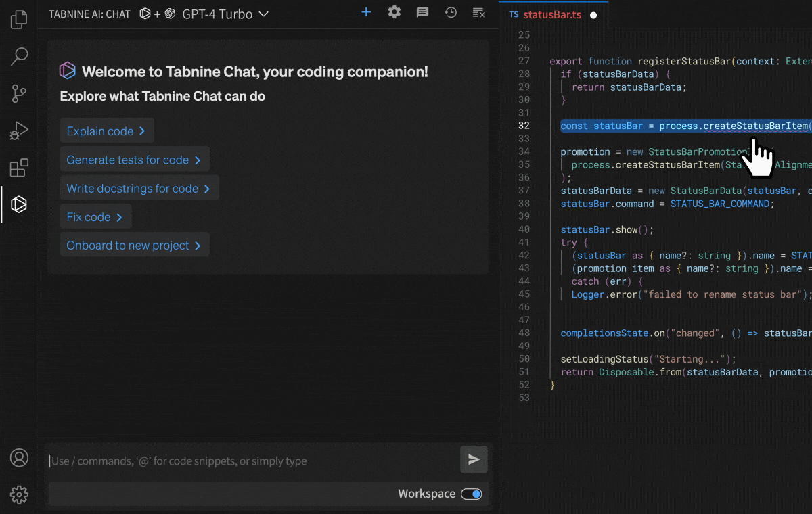Select Tabnine icon in activity bar
This screenshot has width=812, height=514.
coord(19,204)
